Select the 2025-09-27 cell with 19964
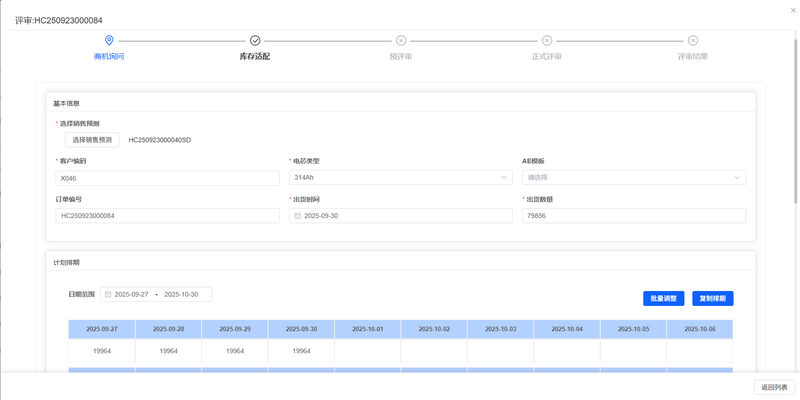The width and height of the screenshot is (800, 400). 101,351
